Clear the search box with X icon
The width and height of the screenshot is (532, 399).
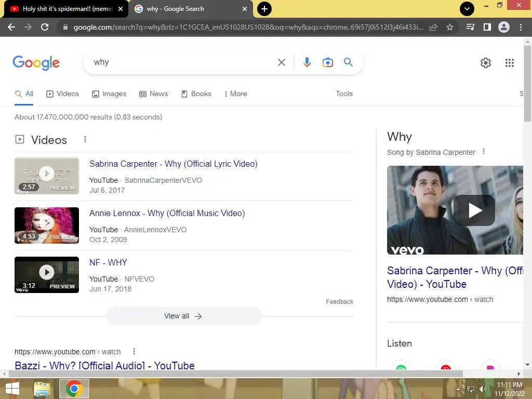coord(281,62)
